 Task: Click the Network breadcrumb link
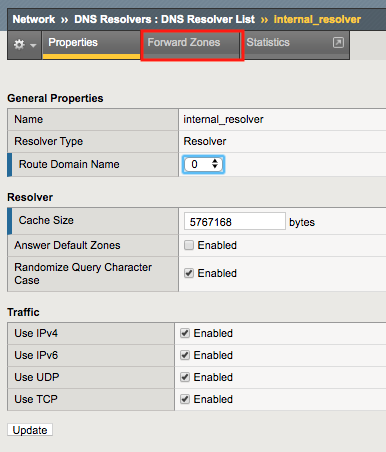34,19
